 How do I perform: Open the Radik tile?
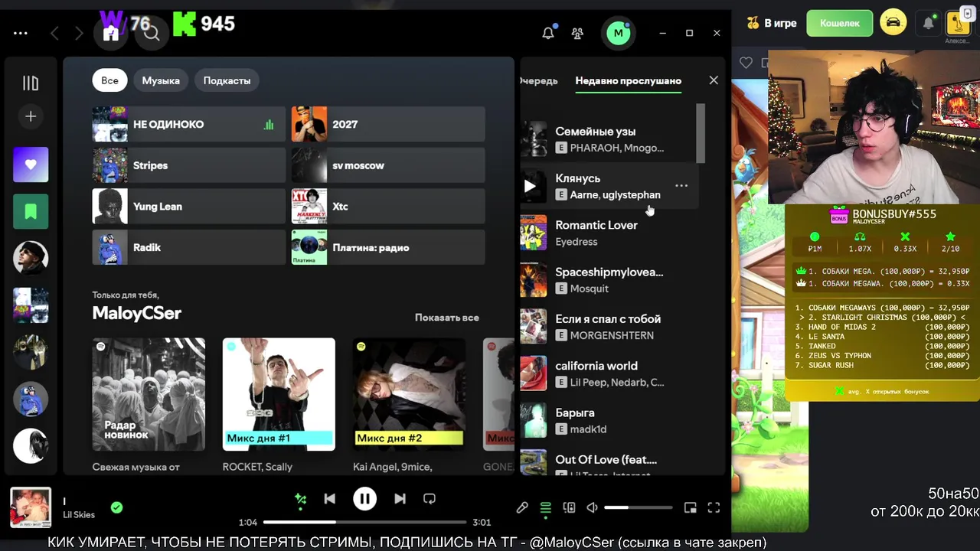coord(188,247)
